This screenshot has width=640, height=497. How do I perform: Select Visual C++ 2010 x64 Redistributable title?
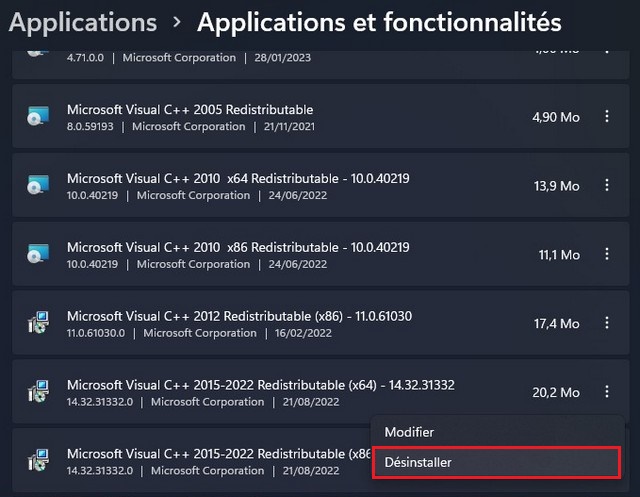[x=238, y=178]
